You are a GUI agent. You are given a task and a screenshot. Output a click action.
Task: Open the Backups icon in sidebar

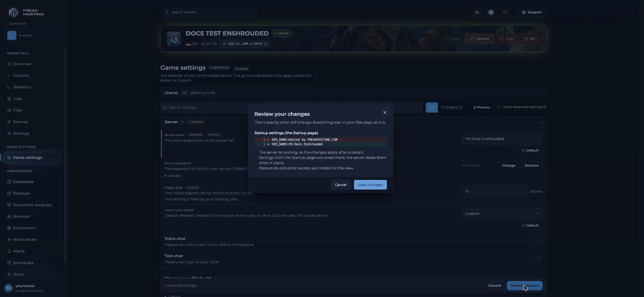pos(9,193)
